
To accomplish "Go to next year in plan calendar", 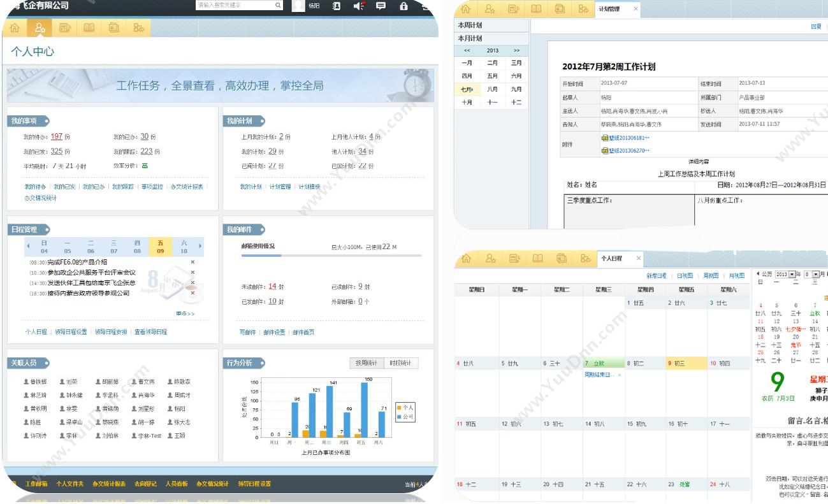I will (x=516, y=50).
